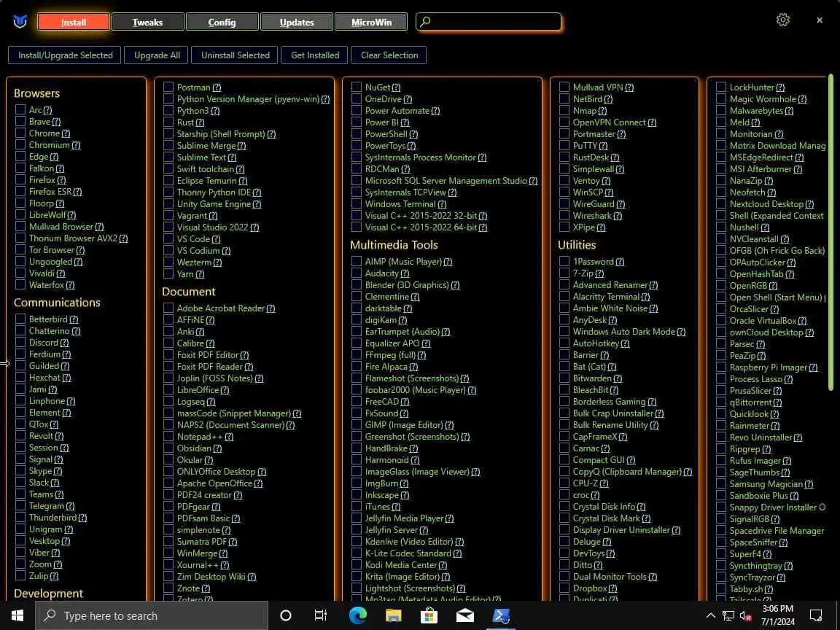Open the notification center icon
840x630 pixels.
(x=816, y=615)
